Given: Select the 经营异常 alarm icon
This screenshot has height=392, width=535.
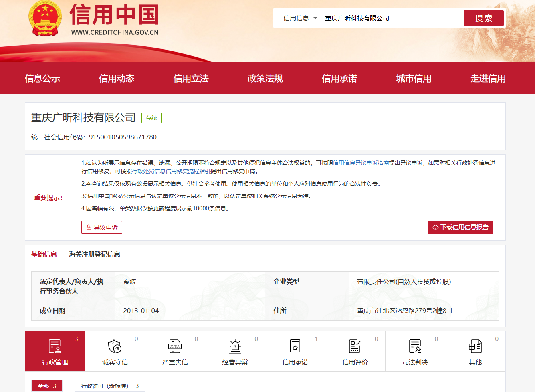Looking at the screenshot, I should point(235,346).
